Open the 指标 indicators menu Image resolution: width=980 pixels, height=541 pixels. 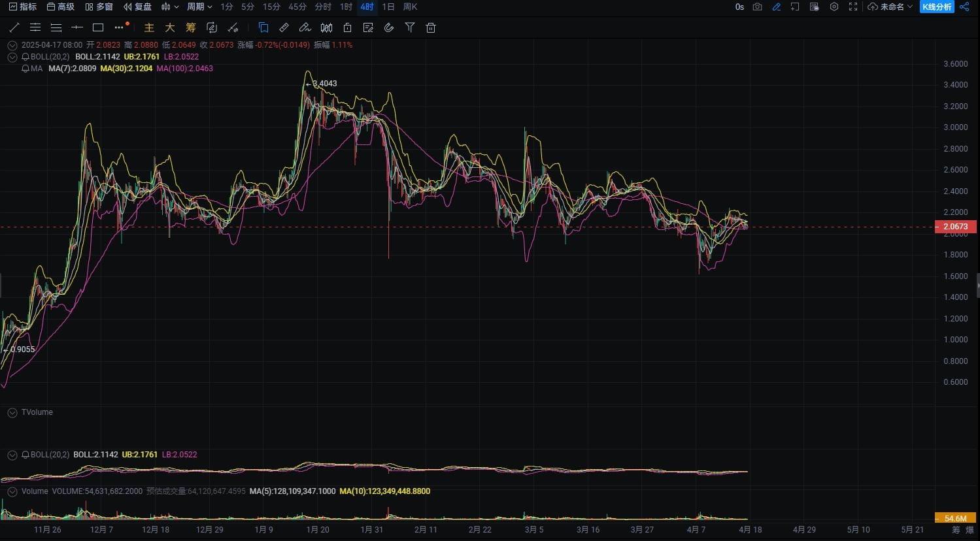(x=23, y=7)
